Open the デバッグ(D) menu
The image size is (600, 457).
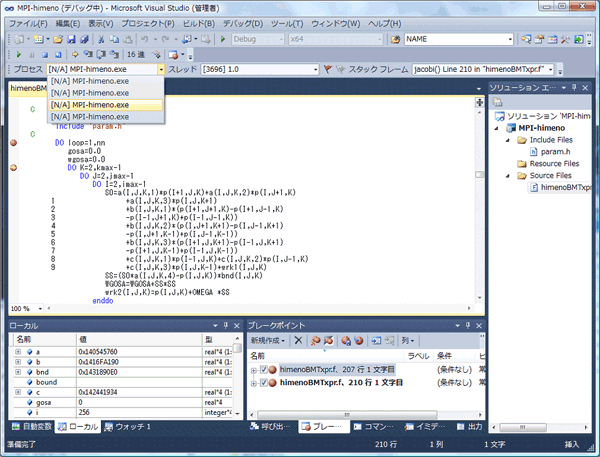(x=243, y=24)
